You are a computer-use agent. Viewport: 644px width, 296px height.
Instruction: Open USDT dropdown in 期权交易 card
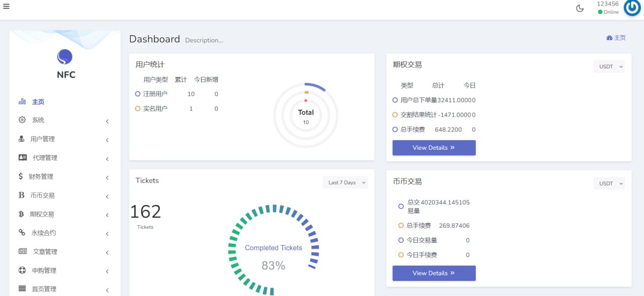click(609, 67)
